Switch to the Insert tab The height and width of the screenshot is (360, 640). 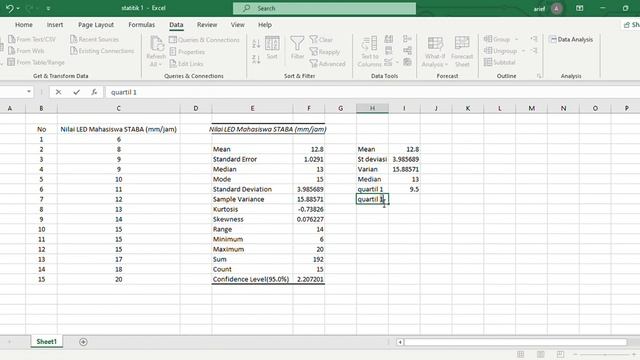(55, 25)
